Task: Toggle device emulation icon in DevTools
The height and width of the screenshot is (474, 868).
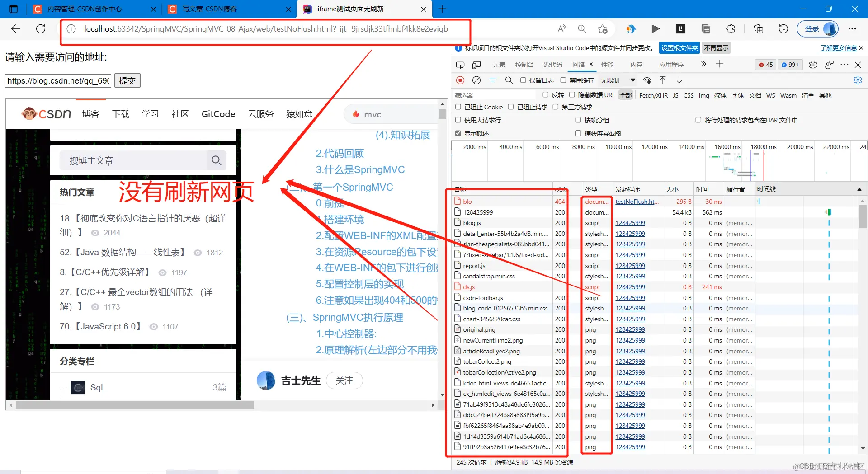Action: pos(476,65)
